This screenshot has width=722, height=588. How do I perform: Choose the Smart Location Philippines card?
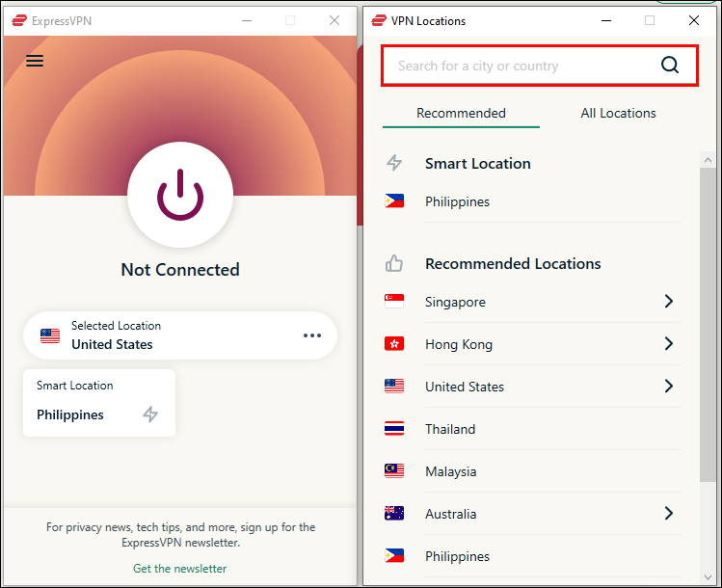pos(99,402)
